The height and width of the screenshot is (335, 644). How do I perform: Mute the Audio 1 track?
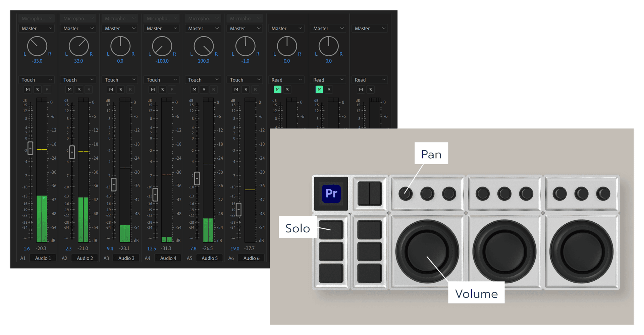(28, 89)
